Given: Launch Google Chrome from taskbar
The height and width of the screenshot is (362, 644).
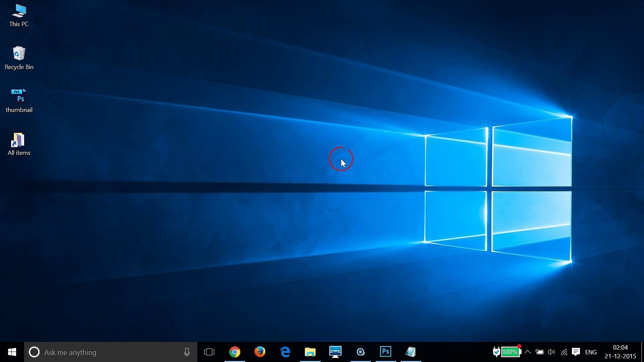Looking at the screenshot, I should (234, 352).
